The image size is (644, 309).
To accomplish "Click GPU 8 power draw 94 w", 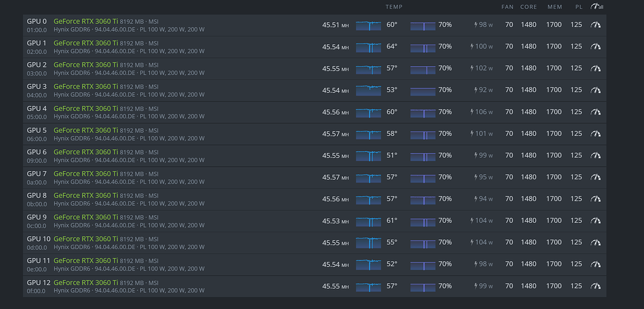I will click(x=484, y=199).
